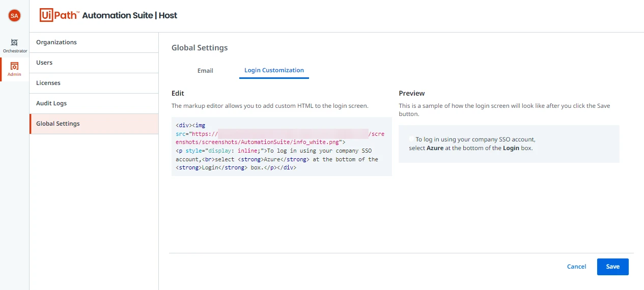Select the Login Customization tab

274,70
